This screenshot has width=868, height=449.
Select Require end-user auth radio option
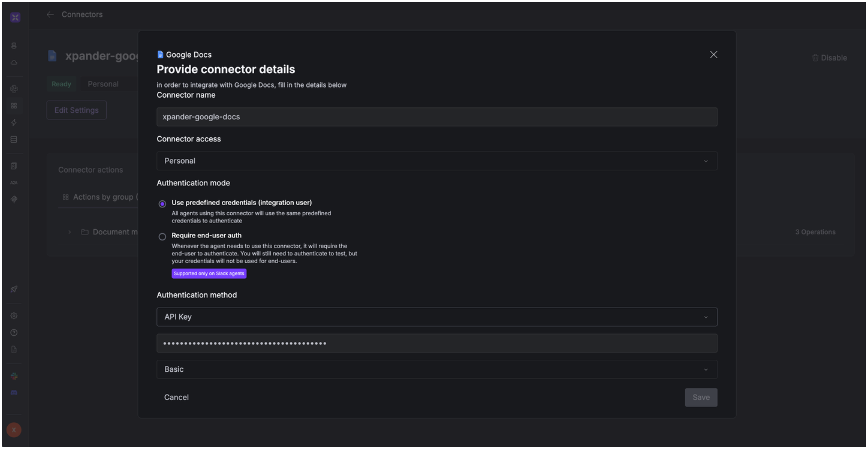coord(162,237)
